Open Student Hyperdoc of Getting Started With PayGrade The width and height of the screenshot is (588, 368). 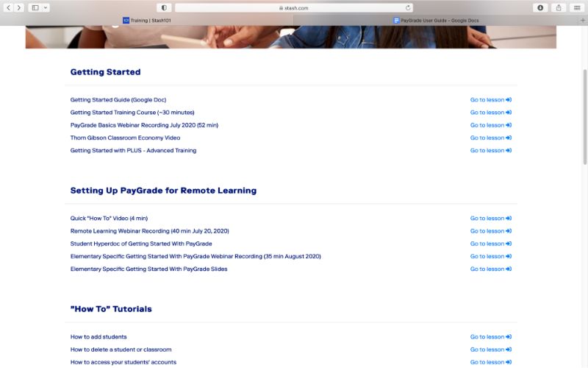141,244
